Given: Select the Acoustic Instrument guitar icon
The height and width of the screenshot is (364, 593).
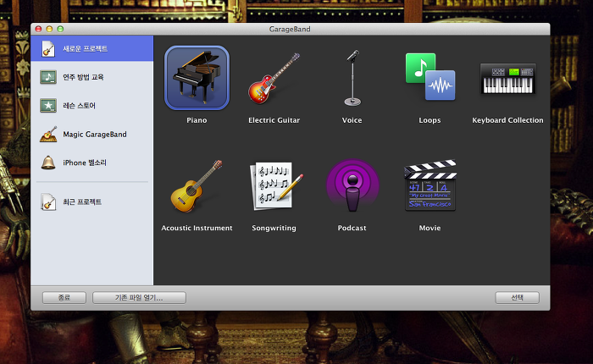Looking at the screenshot, I should (197, 185).
